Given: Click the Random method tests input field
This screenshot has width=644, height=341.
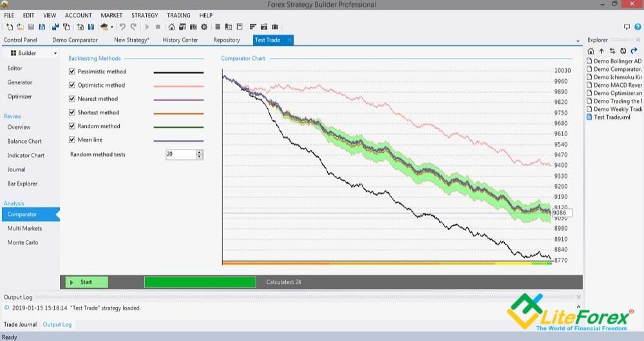Looking at the screenshot, I should point(181,154).
